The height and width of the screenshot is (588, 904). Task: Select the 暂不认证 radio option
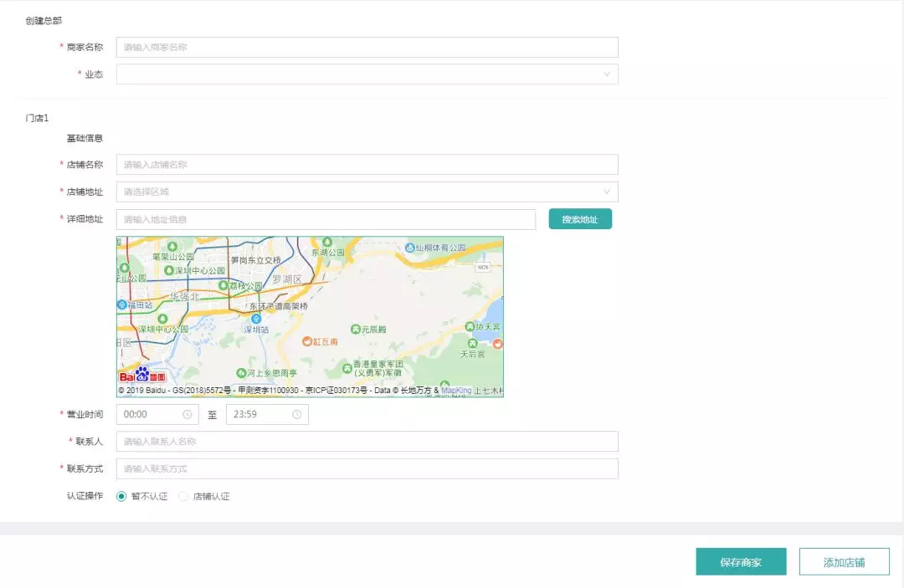coord(122,496)
